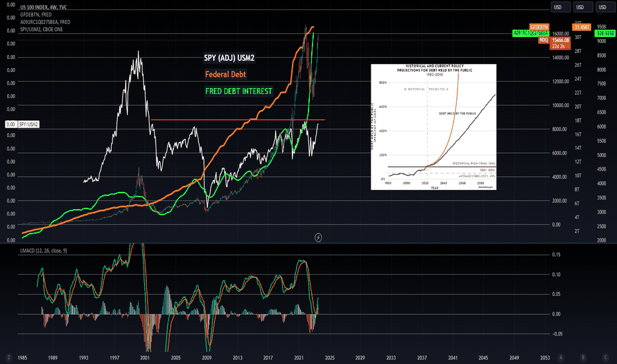Image resolution: width=617 pixels, height=364 pixels.
Task: Click the 10T value on debt scale
Action: 578,175
